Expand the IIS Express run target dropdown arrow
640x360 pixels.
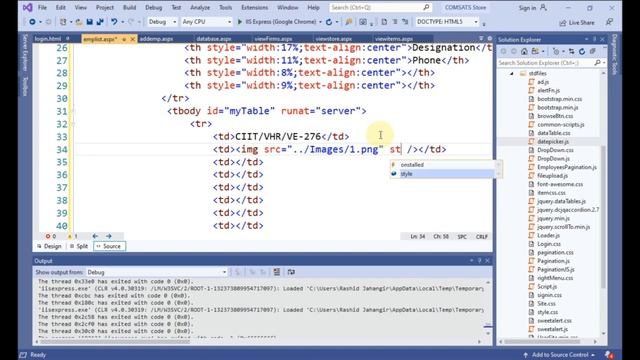320,22
